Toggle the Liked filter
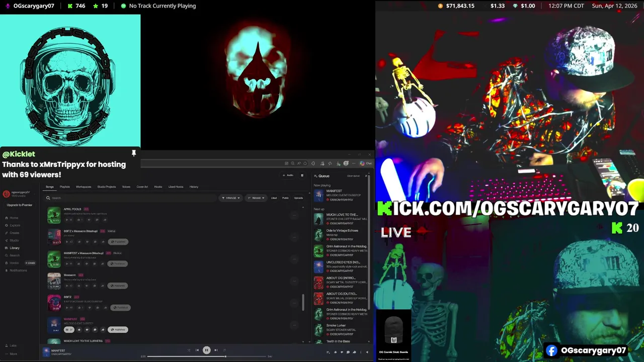Viewport: 644px width, 362px height. (x=274, y=198)
